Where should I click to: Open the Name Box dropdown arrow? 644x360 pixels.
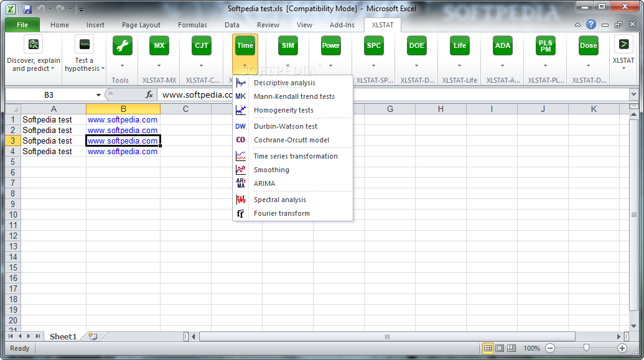98,95
